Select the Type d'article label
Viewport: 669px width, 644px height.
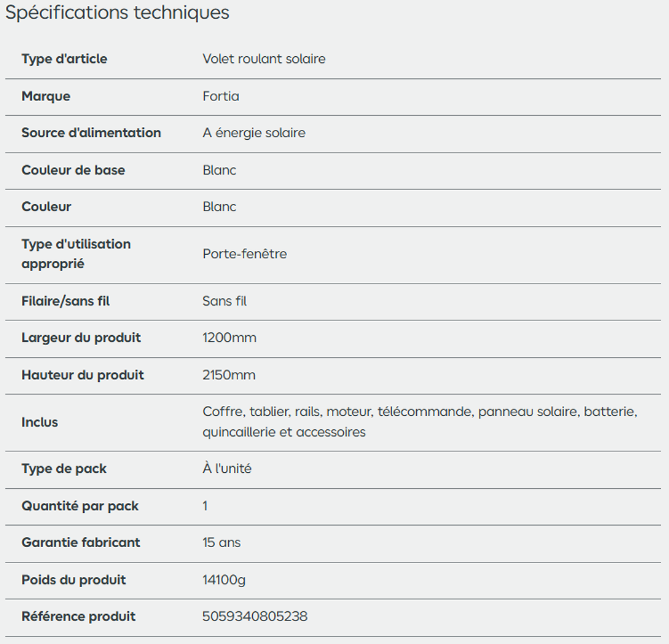(64, 59)
